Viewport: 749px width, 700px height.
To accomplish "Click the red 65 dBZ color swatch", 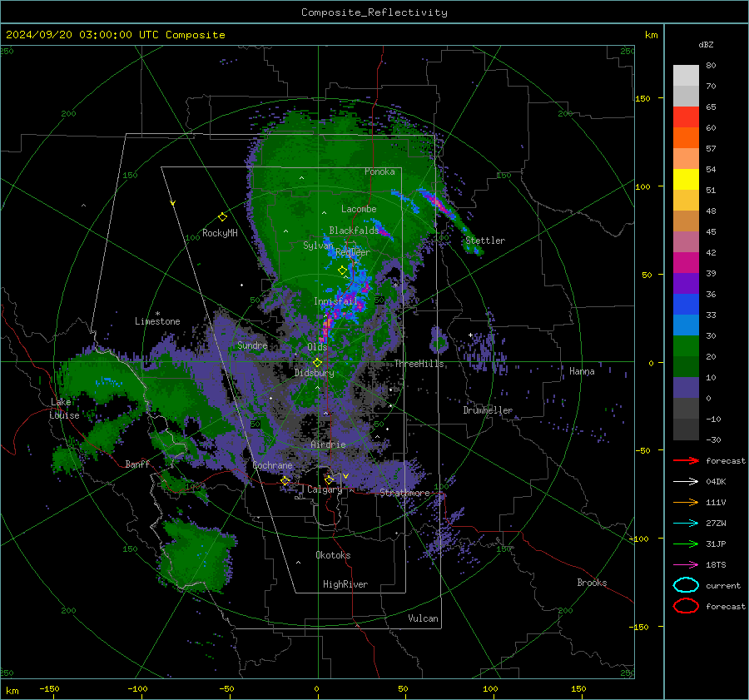I will click(x=686, y=117).
